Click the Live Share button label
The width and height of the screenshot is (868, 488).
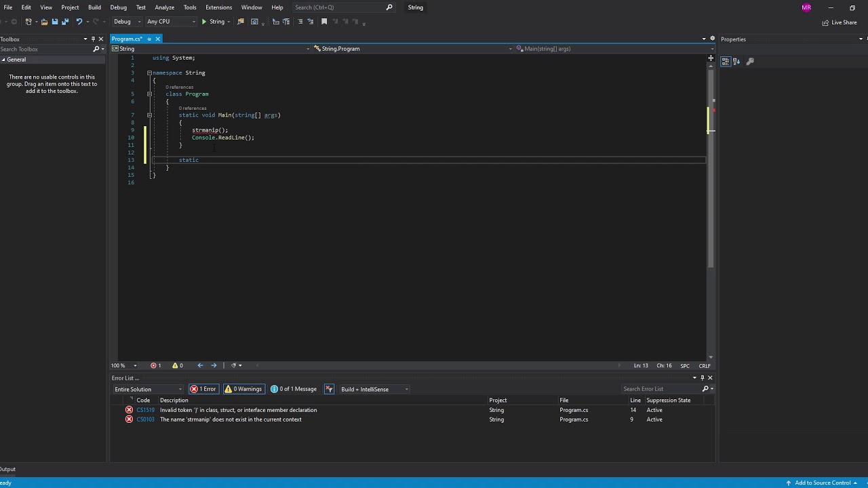coord(844,22)
